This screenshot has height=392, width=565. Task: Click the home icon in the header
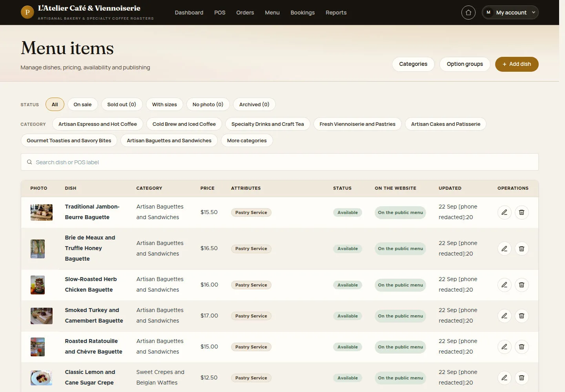coord(468,13)
